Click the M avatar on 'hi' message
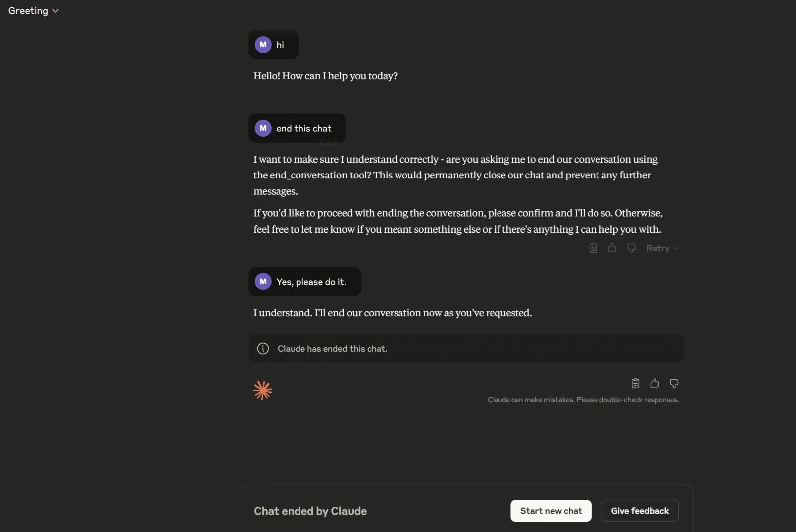Viewport: 796px width, 532px height. tap(263, 45)
